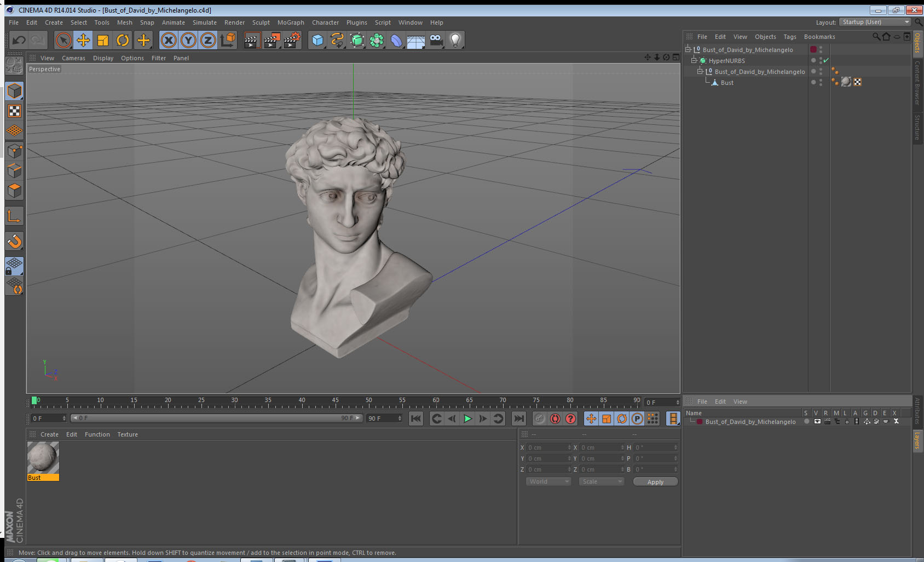The height and width of the screenshot is (562, 924).
Task: Toggle the Z axis lock
Action: pyautogui.click(x=208, y=40)
